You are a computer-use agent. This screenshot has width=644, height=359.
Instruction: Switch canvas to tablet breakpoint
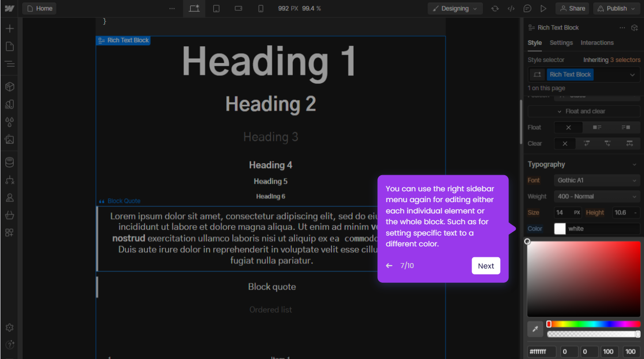point(216,8)
